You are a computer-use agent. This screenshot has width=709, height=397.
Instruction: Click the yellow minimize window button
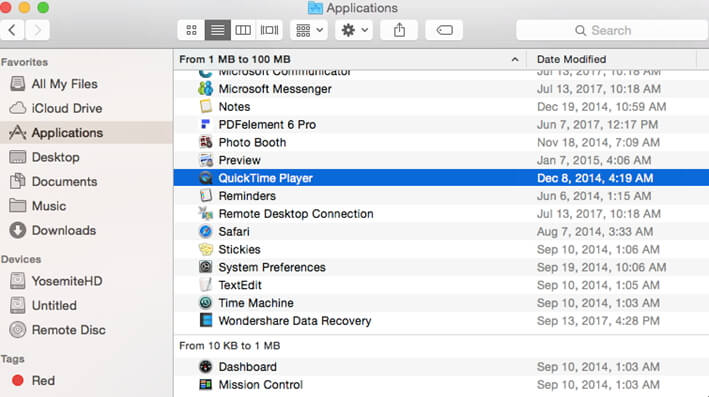[24, 7]
